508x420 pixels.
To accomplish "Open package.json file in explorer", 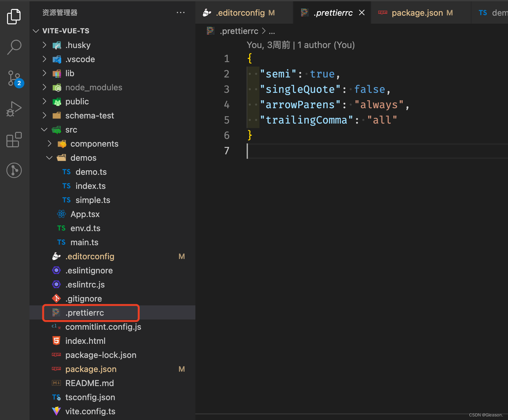I will click(x=112, y=369).
